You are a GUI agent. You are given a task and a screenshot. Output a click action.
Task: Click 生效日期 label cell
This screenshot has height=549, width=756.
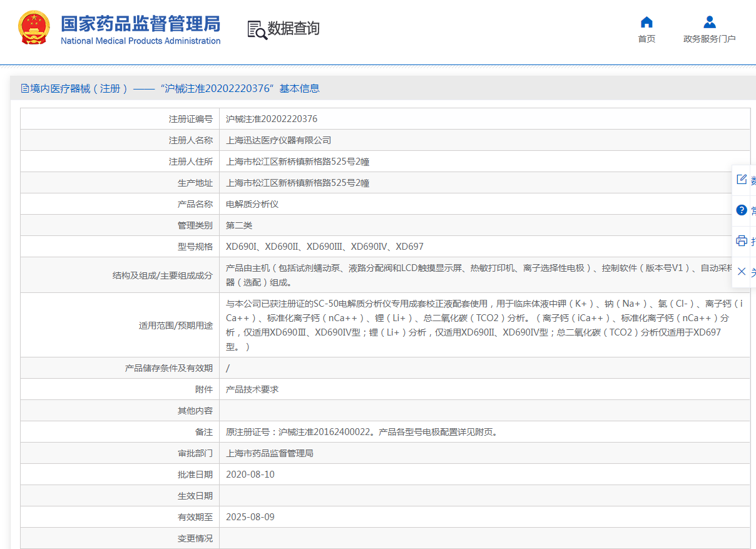pos(120,496)
